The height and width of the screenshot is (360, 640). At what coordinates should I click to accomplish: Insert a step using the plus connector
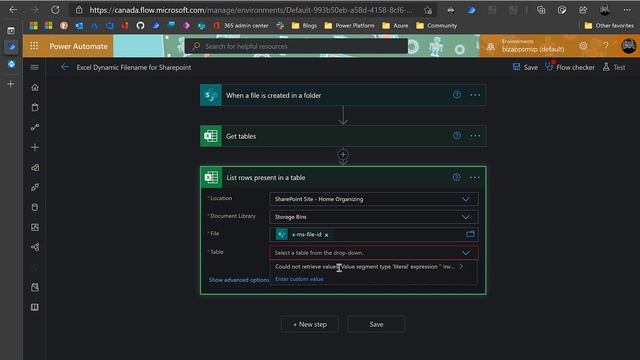click(343, 155)
